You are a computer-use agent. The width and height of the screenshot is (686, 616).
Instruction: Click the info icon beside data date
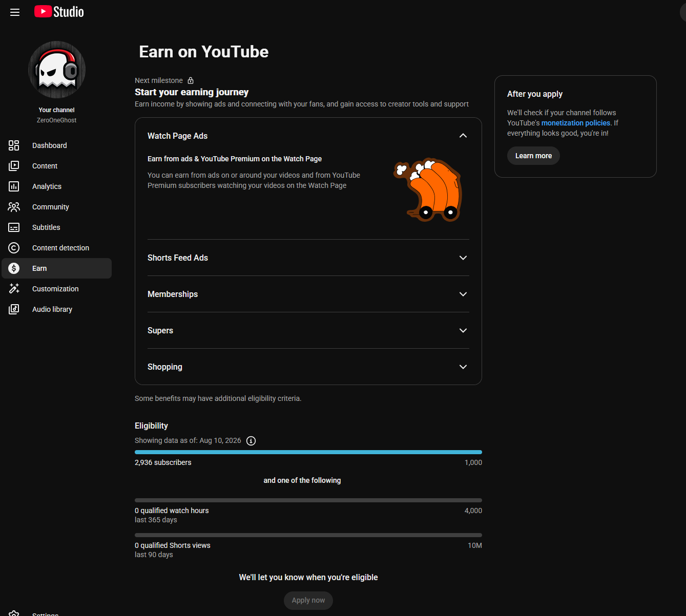[x=251, y=441]
